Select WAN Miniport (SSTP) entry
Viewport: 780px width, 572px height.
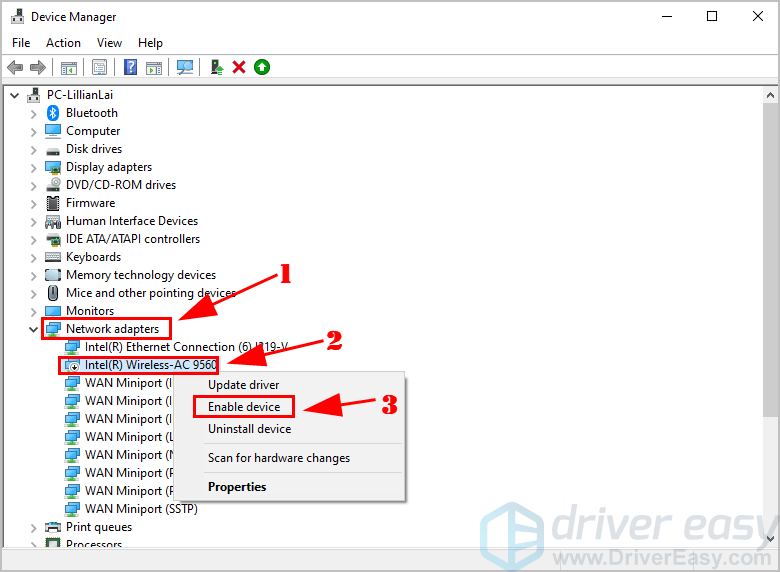pyautogui.click(x=141, y=509)
